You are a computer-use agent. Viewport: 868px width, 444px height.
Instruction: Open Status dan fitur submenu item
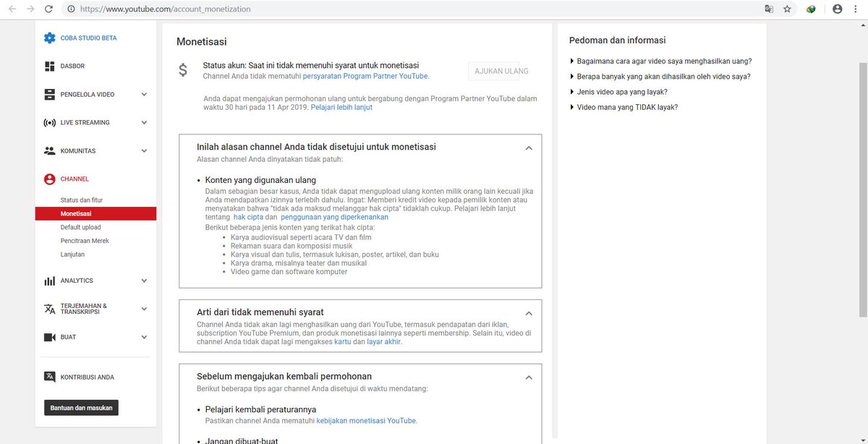(81, 200)
